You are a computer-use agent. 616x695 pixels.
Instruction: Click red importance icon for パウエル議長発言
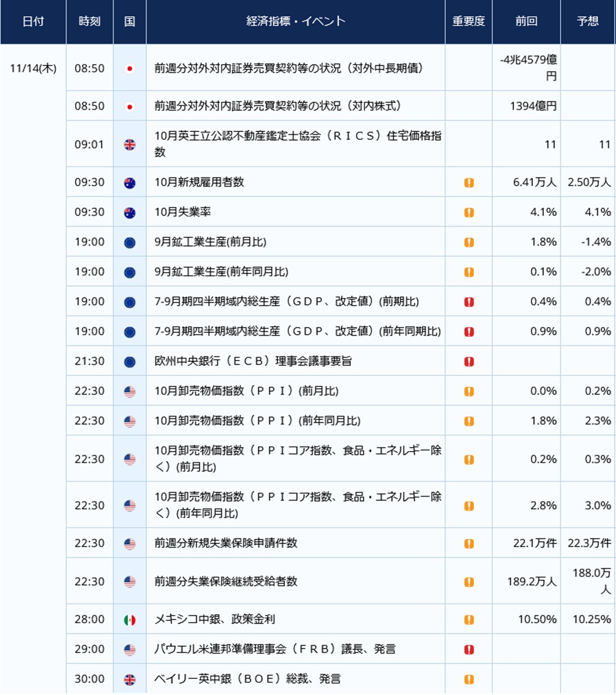point(469,650)
